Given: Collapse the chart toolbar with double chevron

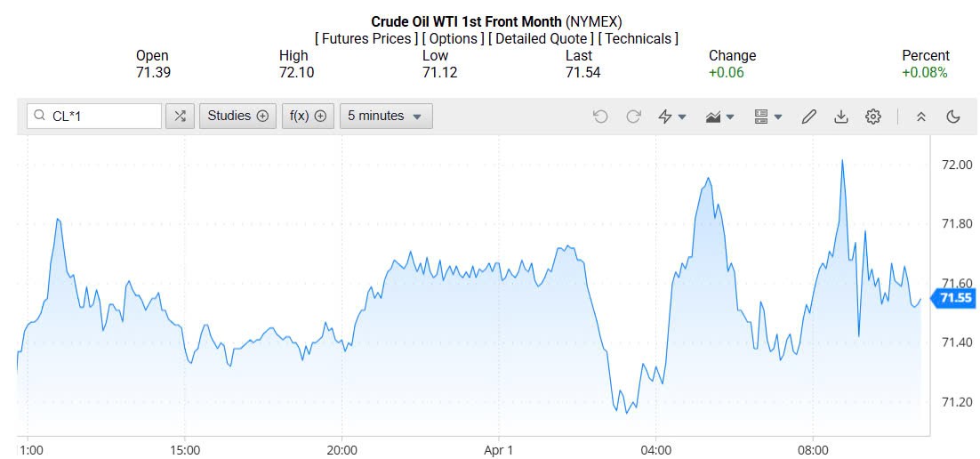Looking at the screenshot, I should point(921,117).
